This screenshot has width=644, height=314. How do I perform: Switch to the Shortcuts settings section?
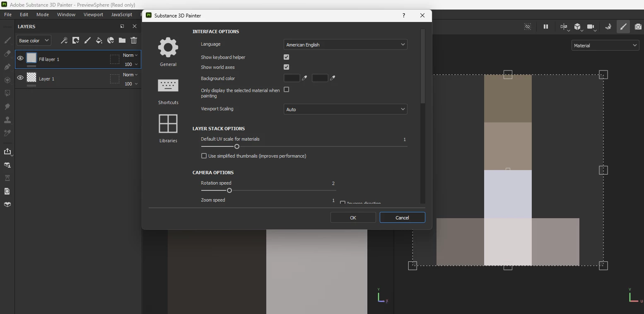[168, 91]
